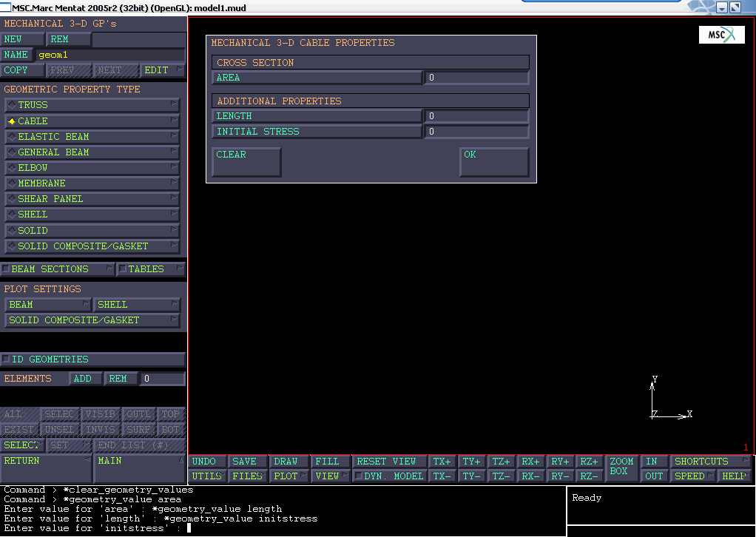Click AREA label button in dialog
This screenshot has width=756, height=537.
317,78
